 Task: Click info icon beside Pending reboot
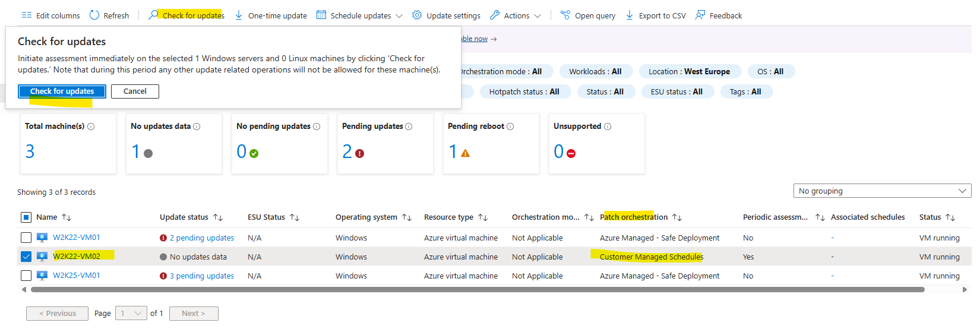(x=510, y=127)
